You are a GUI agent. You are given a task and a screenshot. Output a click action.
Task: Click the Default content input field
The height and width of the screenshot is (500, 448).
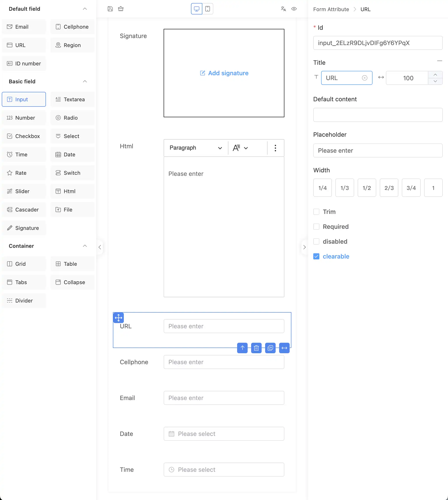378,115
